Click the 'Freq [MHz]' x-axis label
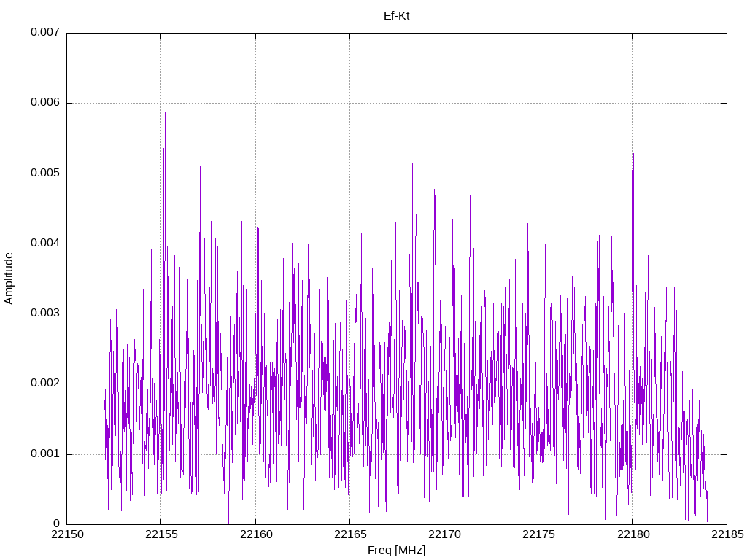Screen dimensions: 747x560 point(396,551)
